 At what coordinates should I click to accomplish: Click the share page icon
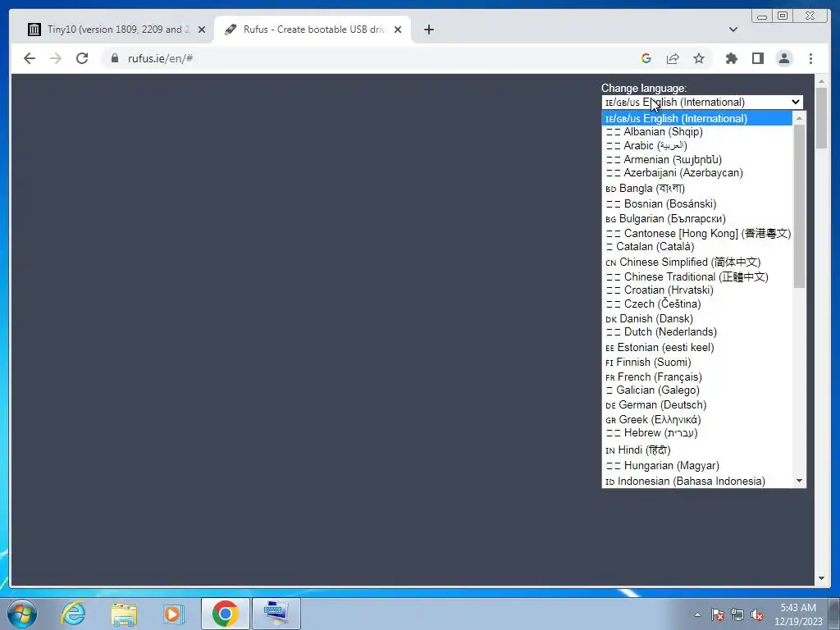point(673,58)
